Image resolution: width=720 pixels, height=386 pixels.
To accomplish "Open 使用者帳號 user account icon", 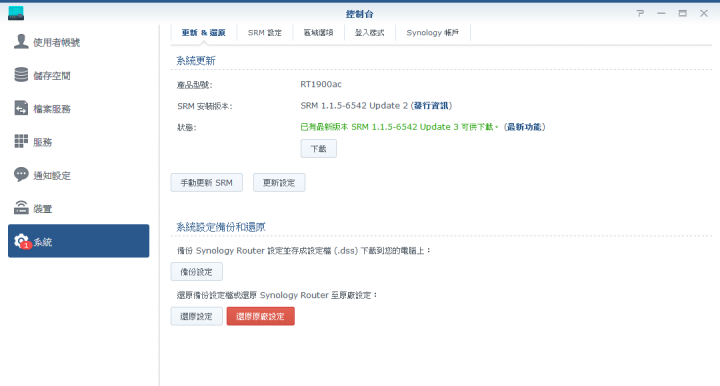I will 21,41.
